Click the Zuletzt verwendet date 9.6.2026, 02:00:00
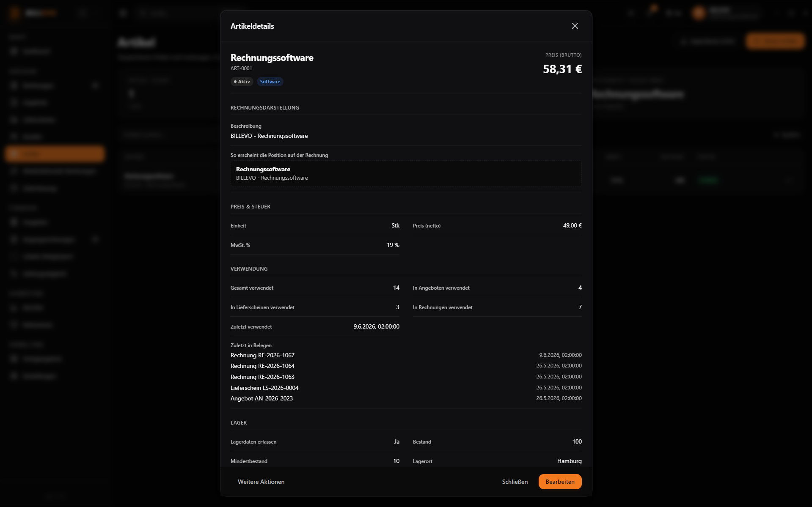 (376, 326)
